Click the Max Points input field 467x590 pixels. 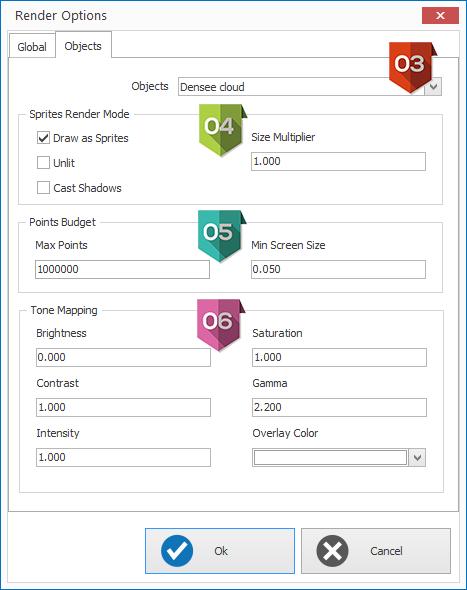tap(122, 269)
